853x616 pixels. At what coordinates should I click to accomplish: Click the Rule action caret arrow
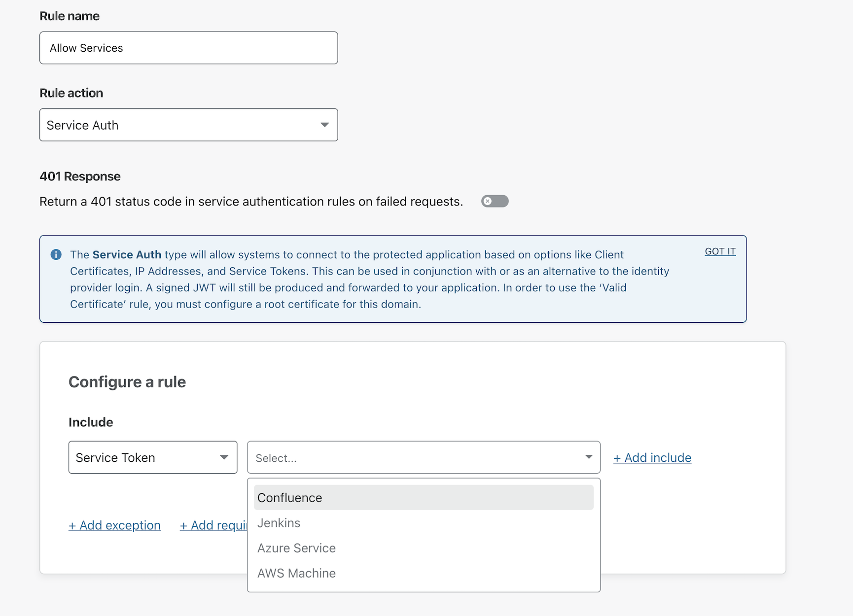coord(324,125)
